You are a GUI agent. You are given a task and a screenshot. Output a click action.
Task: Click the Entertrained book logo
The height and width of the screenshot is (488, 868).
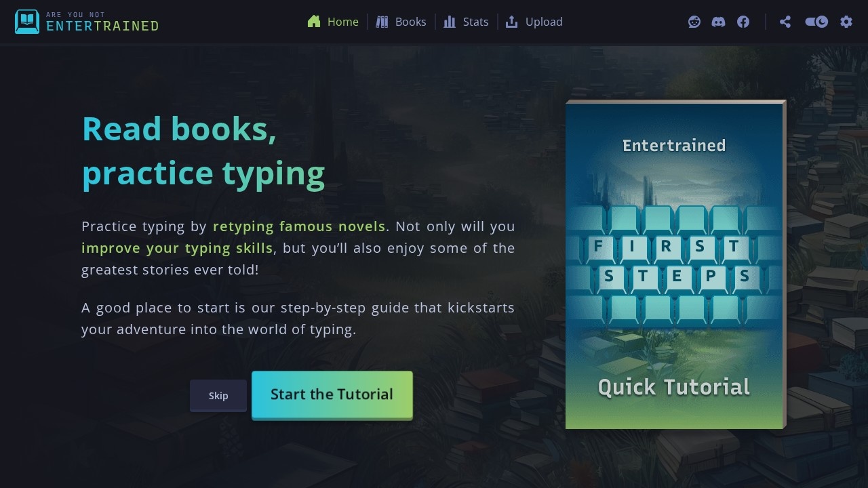point(25,21)
